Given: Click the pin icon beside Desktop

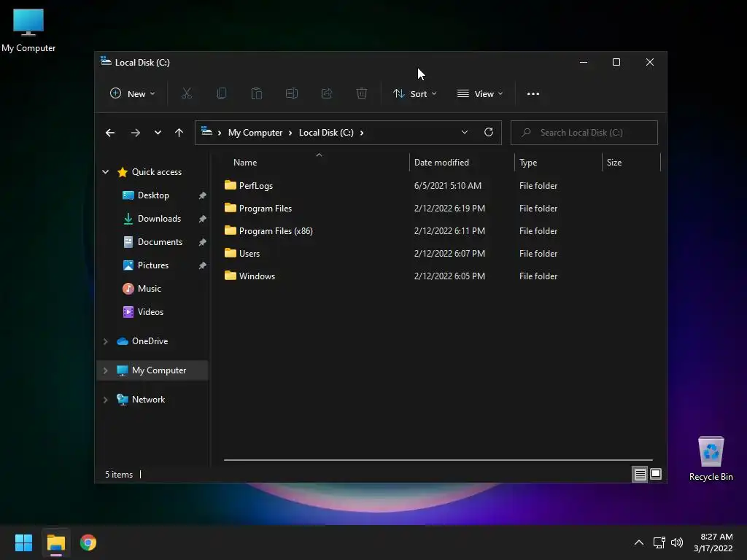Looking at the screenshot, I should pos(203,195).
